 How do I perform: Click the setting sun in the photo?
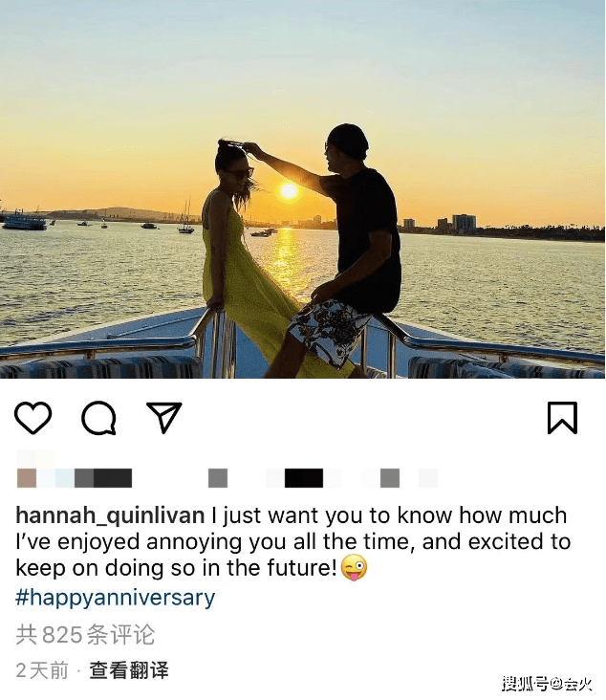(289, 191)
